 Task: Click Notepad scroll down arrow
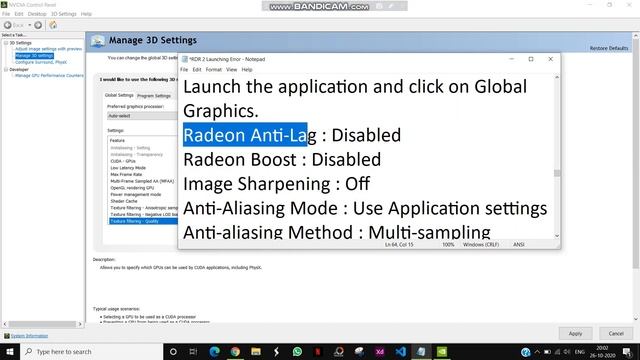[557, 236]
